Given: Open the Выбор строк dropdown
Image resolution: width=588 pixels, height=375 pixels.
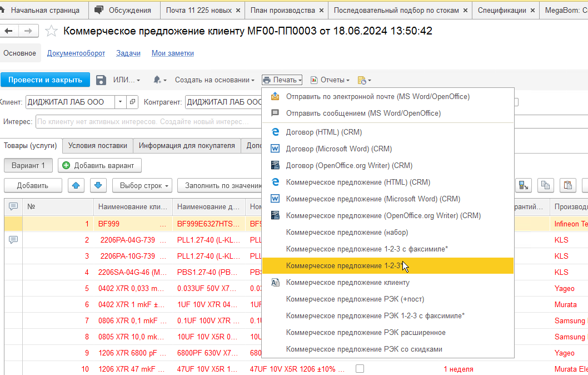Looking at the screenshot, I should 143,185.
